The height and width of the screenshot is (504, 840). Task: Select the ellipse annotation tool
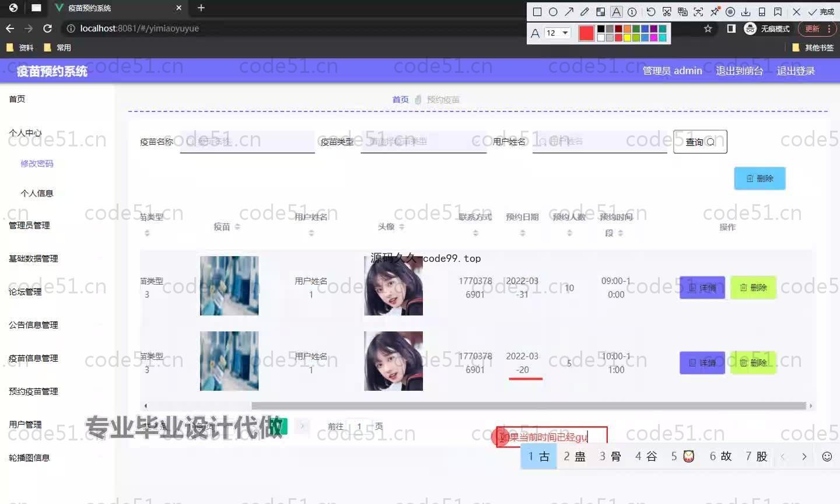[x=553, y=12]
